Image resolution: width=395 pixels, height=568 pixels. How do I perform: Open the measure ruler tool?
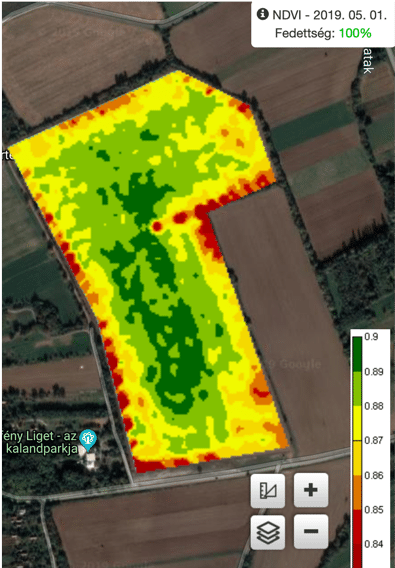(268, 490)
